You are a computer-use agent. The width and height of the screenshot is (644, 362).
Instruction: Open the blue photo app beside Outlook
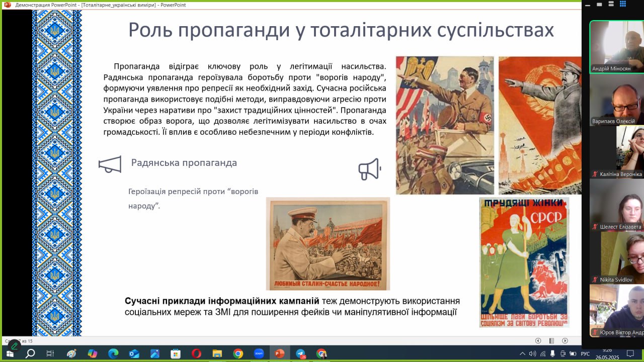[154, 353]
